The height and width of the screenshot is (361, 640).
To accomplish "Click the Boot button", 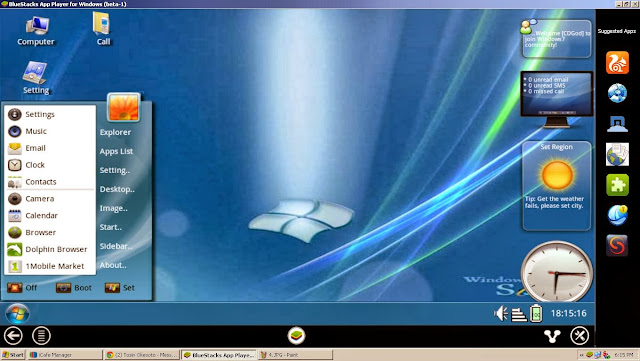I will coord(74,287).
